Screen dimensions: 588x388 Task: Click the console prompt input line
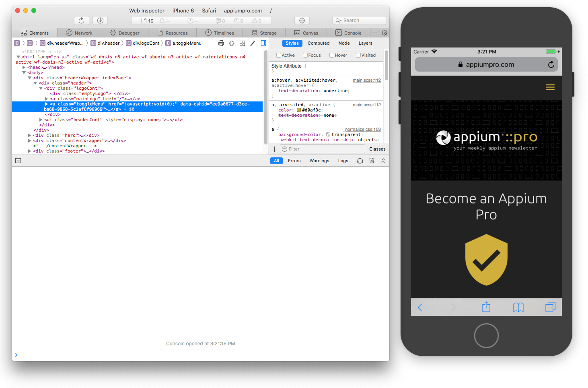(x=201, y=355)
